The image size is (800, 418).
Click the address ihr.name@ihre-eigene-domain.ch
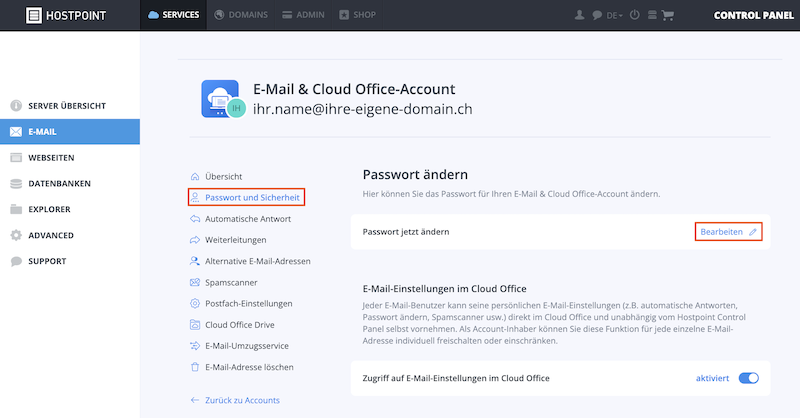pyautogui.click(x=363, y=109)
